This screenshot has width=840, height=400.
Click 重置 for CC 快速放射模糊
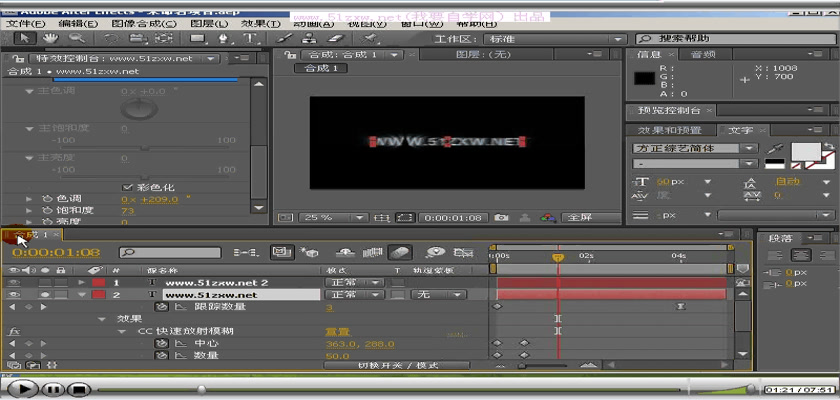(337, 331)
